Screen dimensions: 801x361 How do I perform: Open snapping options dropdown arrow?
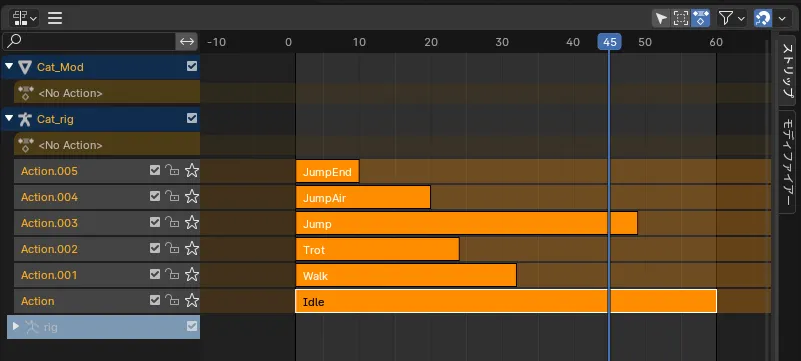[782, 19]
